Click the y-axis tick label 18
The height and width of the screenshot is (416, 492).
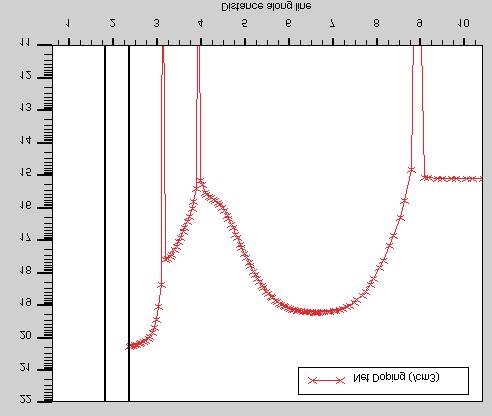click(25, 270)
